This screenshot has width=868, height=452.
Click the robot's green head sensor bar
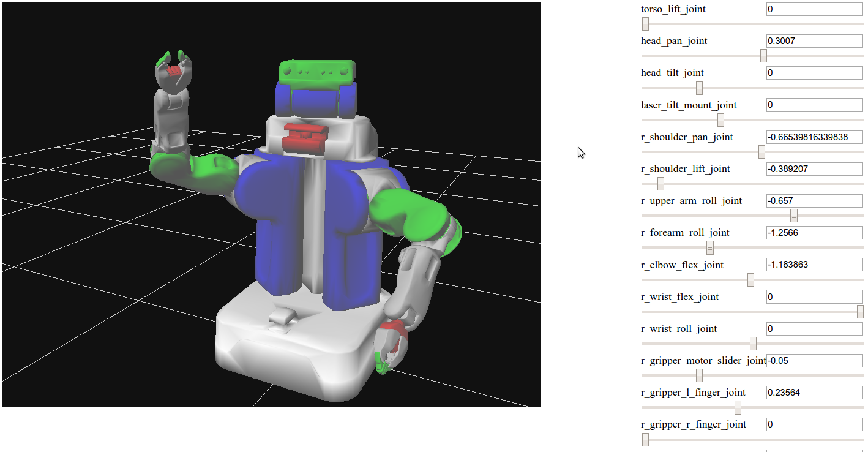(316, 72)
